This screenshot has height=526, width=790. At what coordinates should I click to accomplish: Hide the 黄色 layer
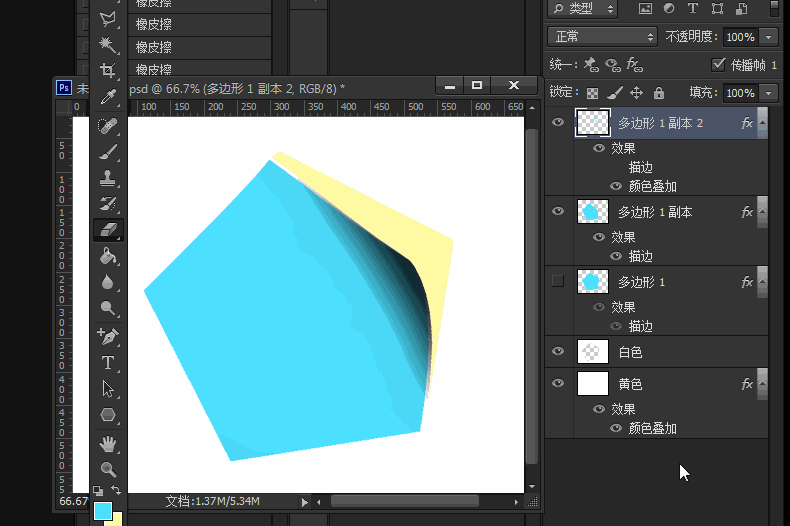(558, 383)
